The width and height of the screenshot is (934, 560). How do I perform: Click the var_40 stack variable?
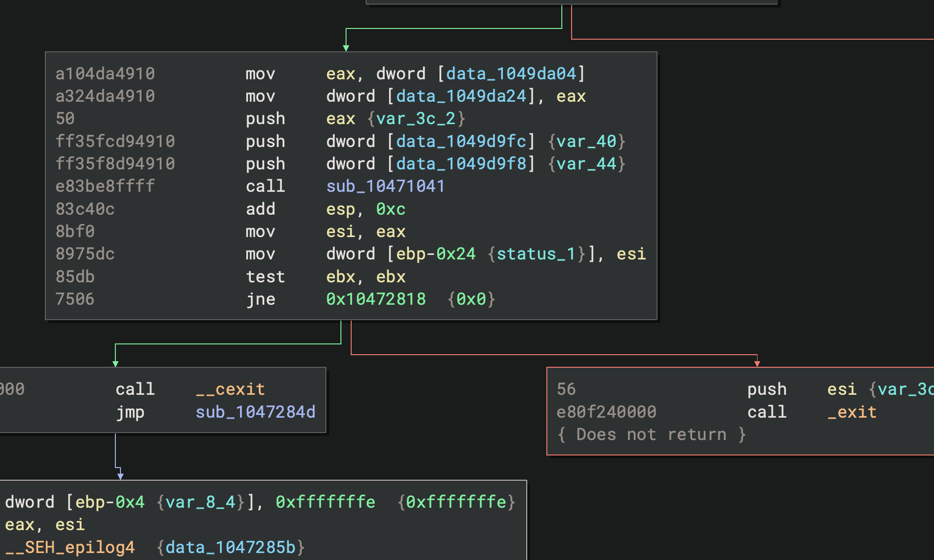(586, 141)
